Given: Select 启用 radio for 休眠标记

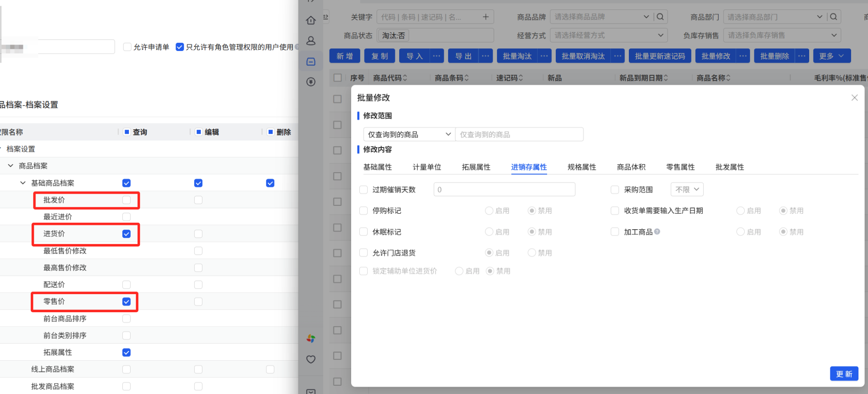Looking at the screenshot, I should coord(489,232).
